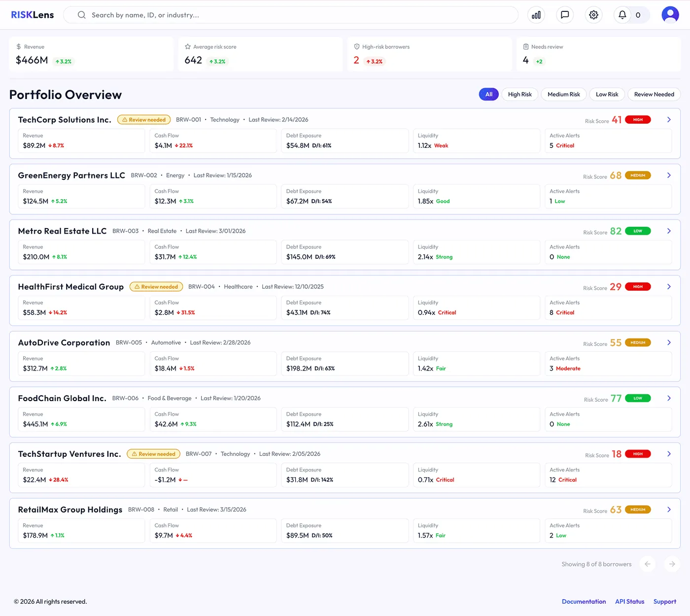This screenshot has height=616, width=690.
Task: Click the RISKLens logo
Action: coord(33,15)
